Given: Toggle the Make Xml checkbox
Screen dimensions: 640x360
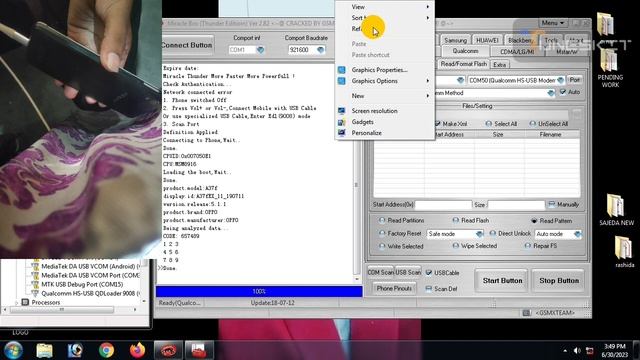Looking at the screenshot, I should coord(438,124).
